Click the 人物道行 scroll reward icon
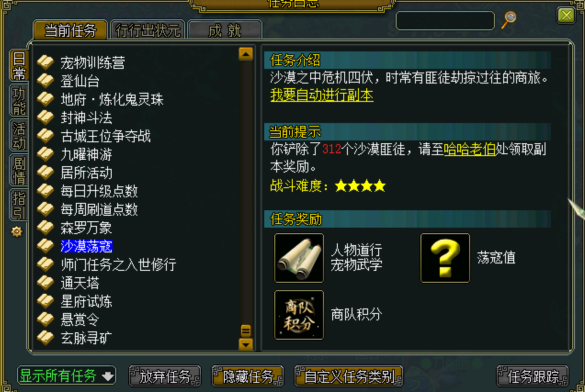 (299, 258)
